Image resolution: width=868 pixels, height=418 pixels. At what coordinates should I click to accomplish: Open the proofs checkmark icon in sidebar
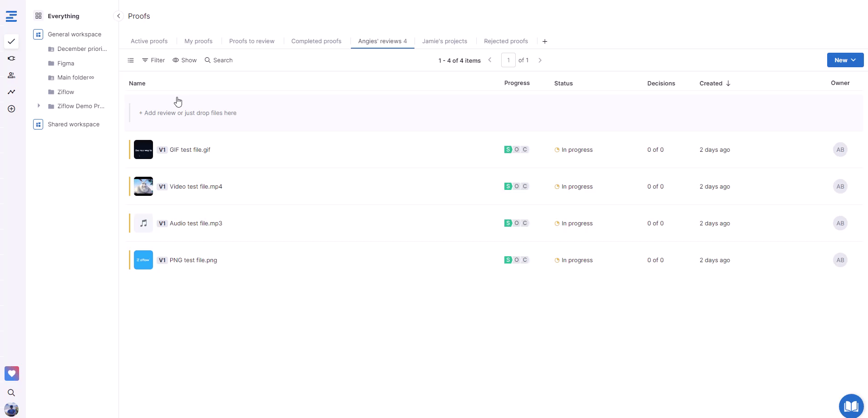click(x=11, y=41)
